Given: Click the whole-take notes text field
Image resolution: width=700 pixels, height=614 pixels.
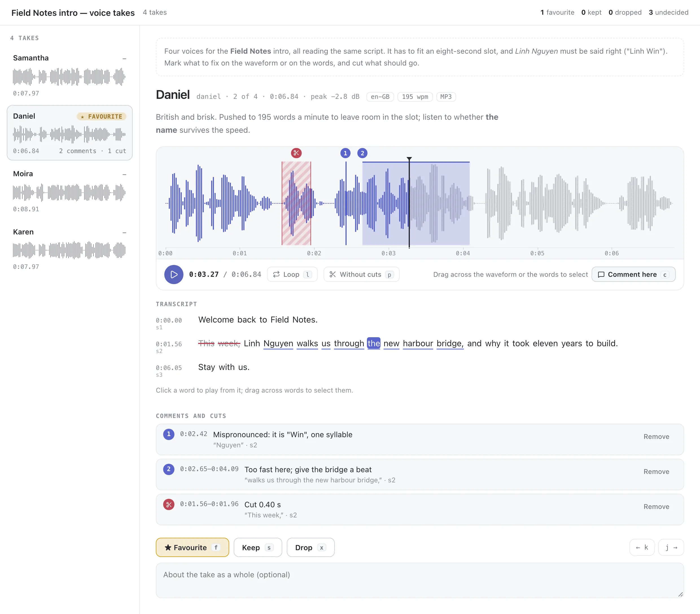Looking at the screenshot, I should click(x=419, y=580).
